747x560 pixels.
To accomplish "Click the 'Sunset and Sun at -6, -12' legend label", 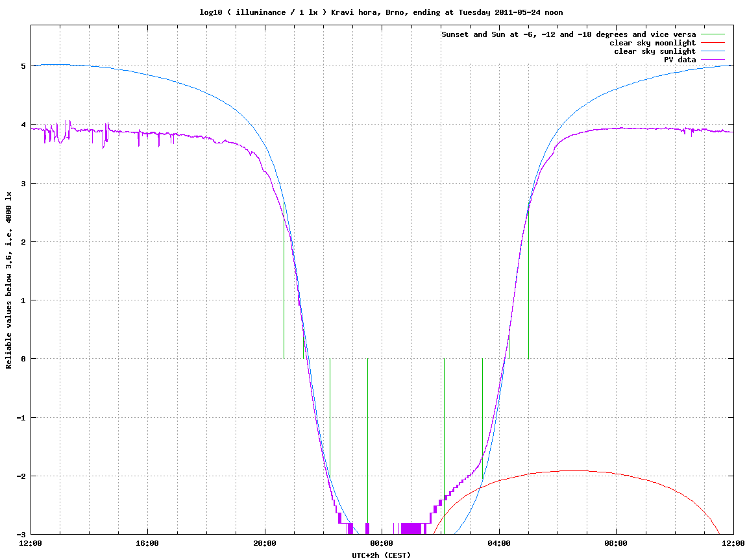I will pyautogui.click(x=569, y=34).
